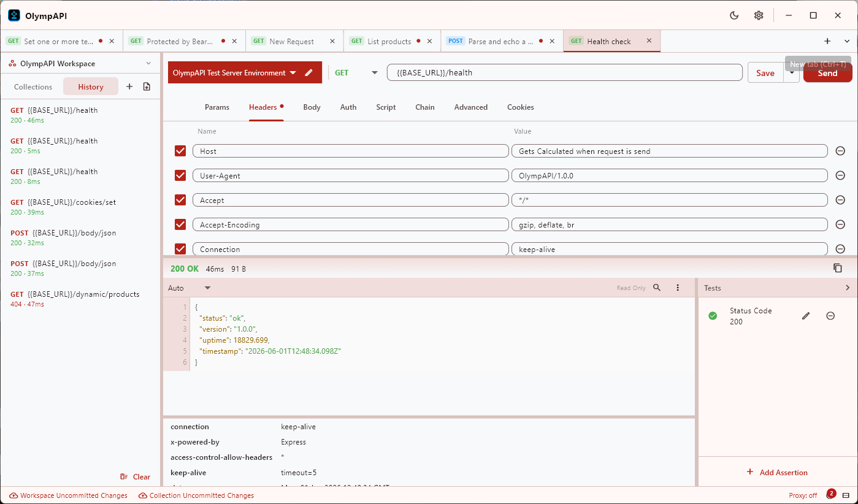Collapse the Tests panel chevron
The height and width of the screenshot is (504, 858).
point(848,288)
